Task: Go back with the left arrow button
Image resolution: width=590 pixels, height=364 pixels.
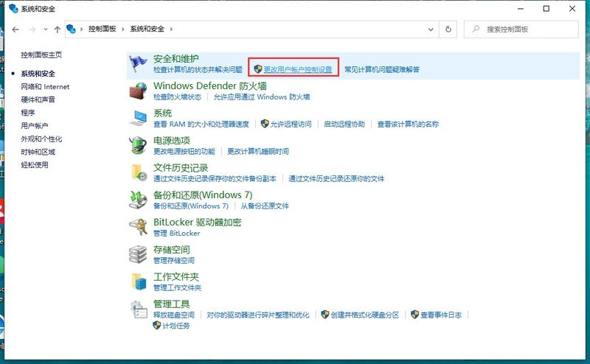Action: pos(15,29)
